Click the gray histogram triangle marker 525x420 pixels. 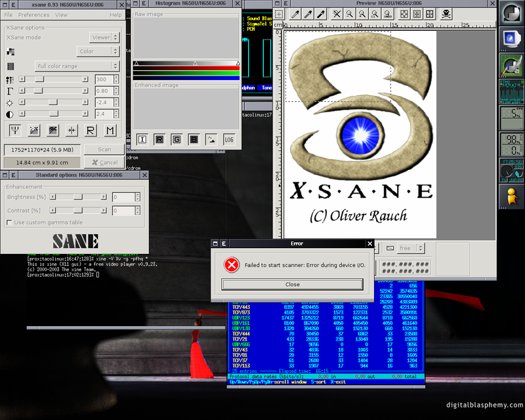pyautogui.click(x=195, y=63)
